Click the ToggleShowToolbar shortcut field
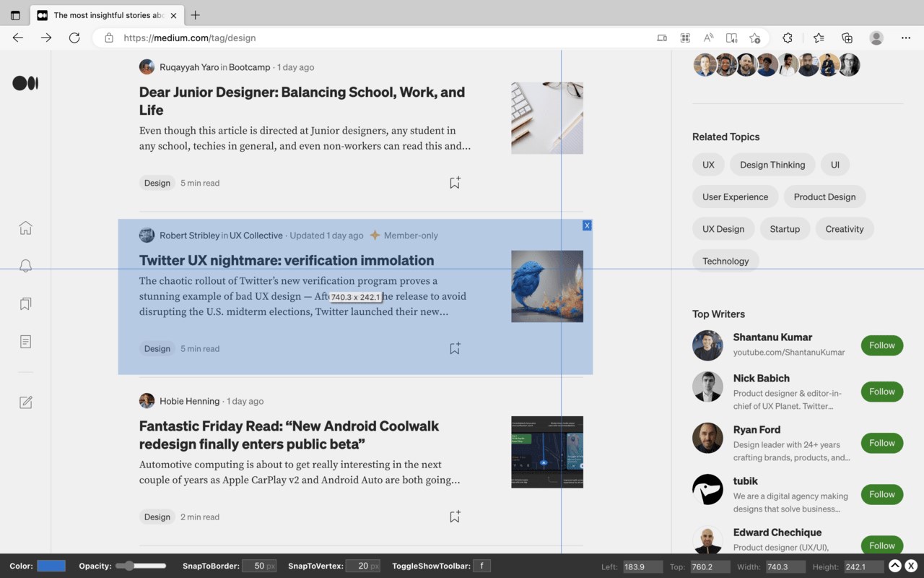 (x=481, y=566)
